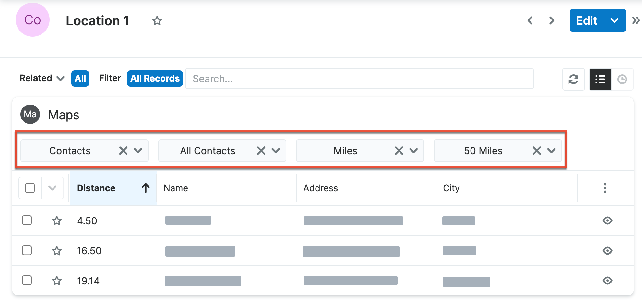This screenshot has height=302, width=644.
Task: Open the Miles unit dropdown
Action: 414,150
